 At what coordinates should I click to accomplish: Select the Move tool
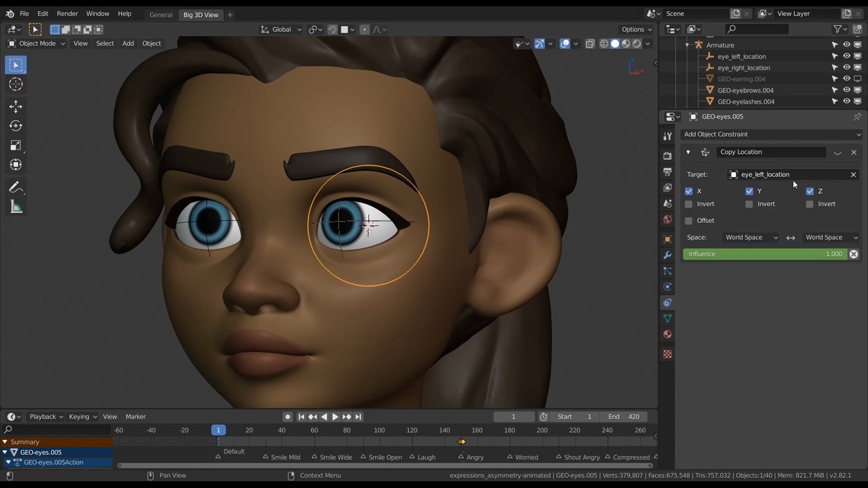(16, 105)
